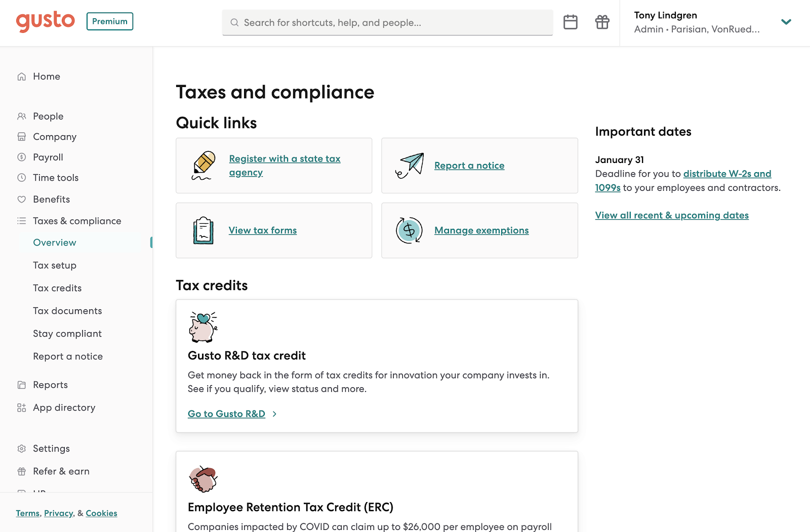810x532 pixels.
Task: Click the search magnifier icon
Action: 234,22
